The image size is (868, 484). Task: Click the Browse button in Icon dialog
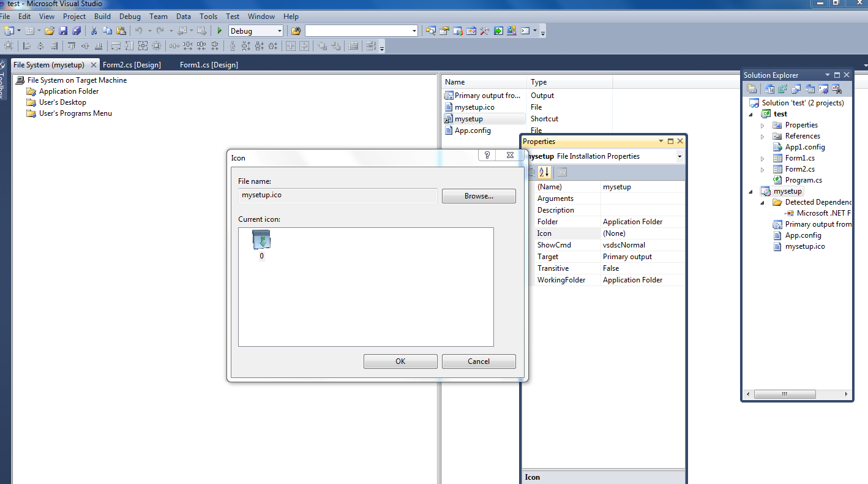(x=479, y=195)
